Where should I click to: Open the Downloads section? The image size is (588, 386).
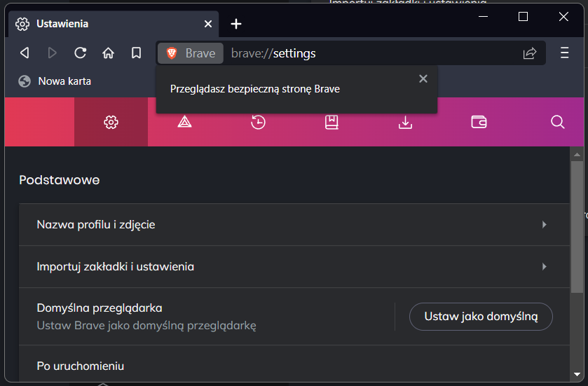[x=405, y=122]
